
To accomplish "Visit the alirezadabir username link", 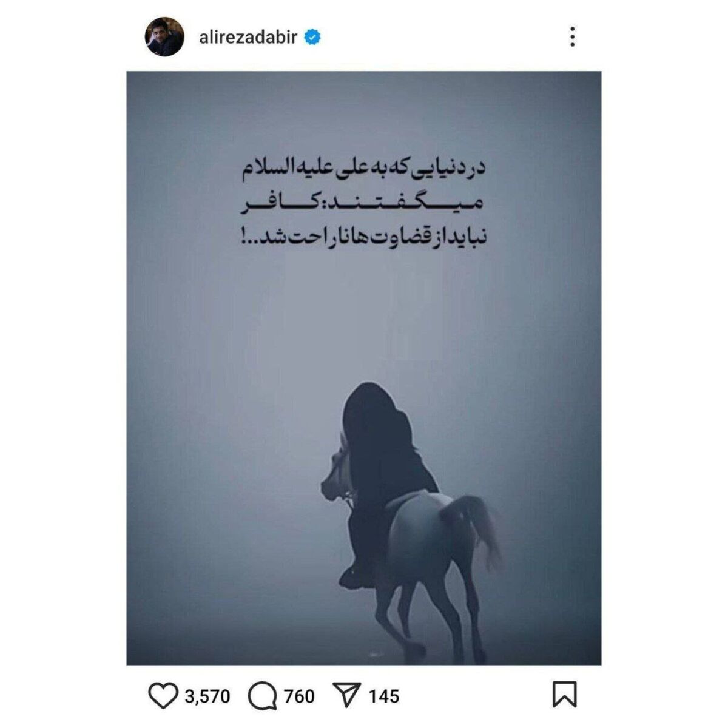I will [x=248, y=38].
